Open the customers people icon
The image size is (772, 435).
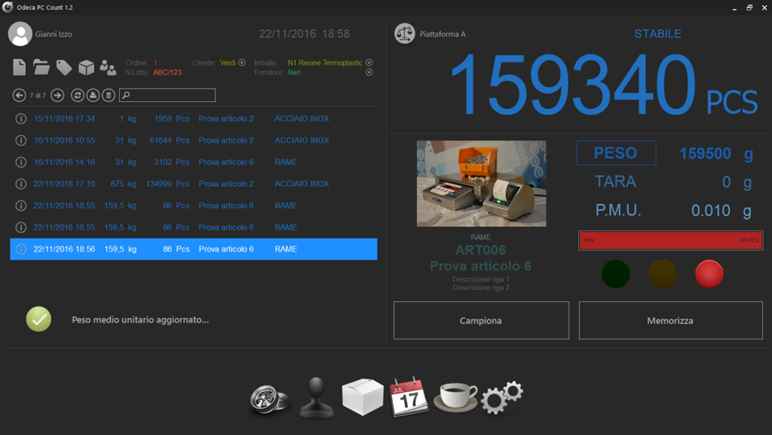pyautogui.click(x=108, y=67)
